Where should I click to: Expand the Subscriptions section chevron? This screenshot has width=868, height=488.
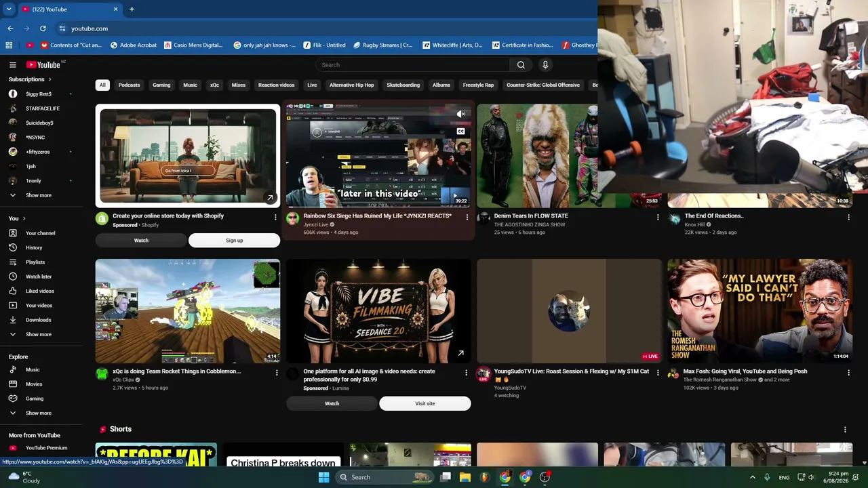pos(50,79)
